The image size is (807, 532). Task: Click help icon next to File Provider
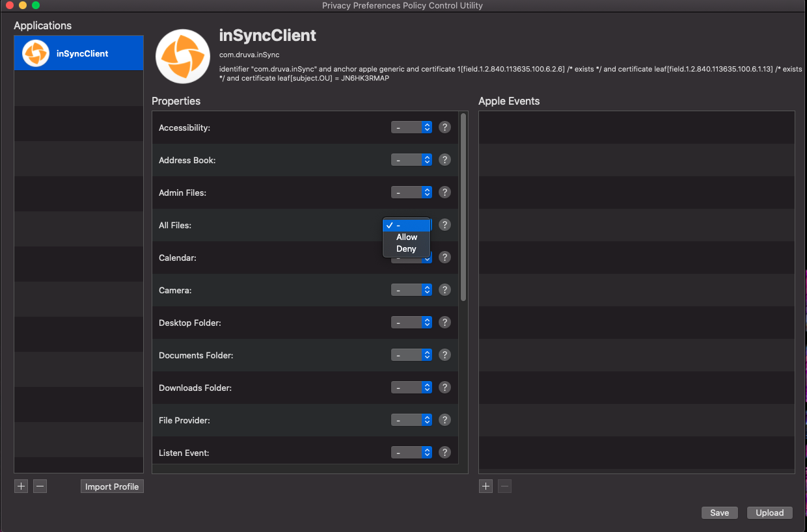[445, 420]
